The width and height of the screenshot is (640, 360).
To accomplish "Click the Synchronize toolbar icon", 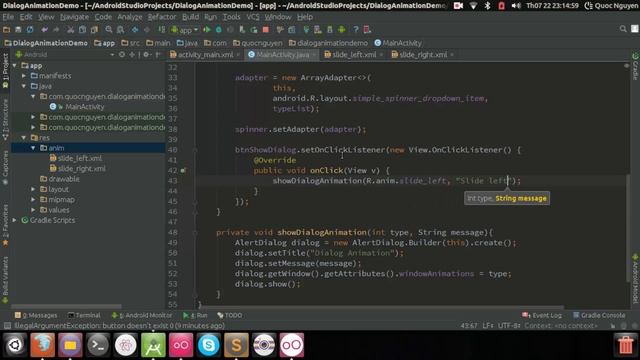I will click(30, 29).
